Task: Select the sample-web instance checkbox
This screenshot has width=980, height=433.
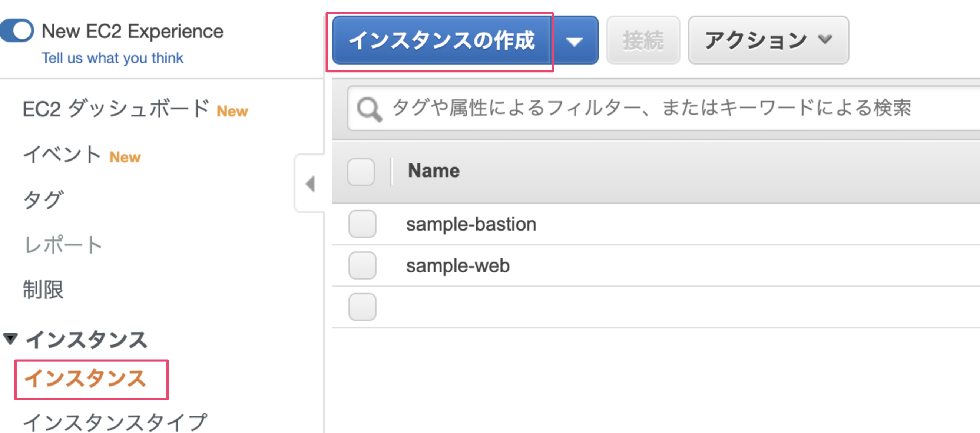Action: pos(362,265)
